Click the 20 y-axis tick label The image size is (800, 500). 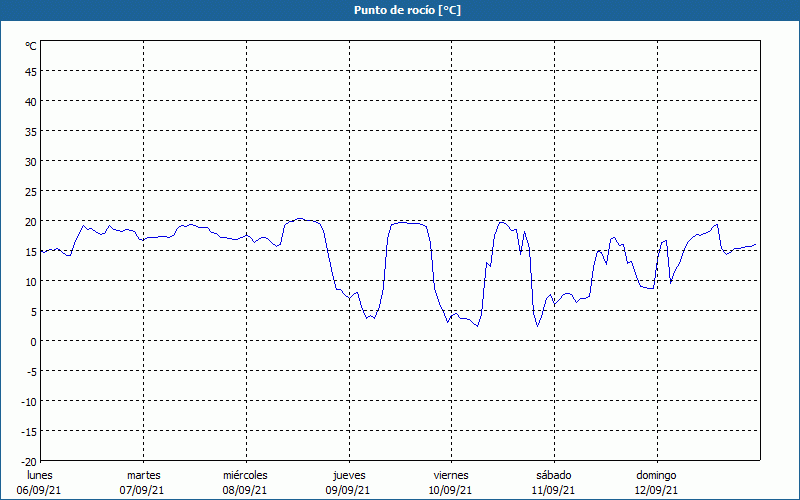(31, 221)
